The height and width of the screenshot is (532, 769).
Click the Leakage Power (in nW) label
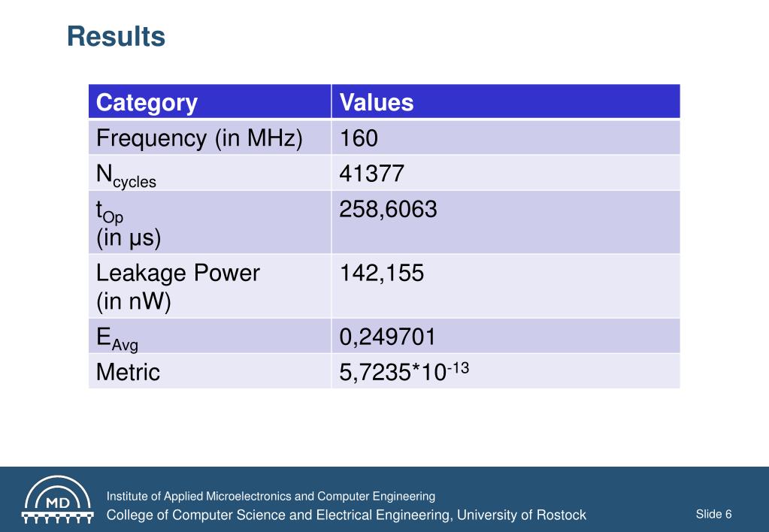(177, 286)
